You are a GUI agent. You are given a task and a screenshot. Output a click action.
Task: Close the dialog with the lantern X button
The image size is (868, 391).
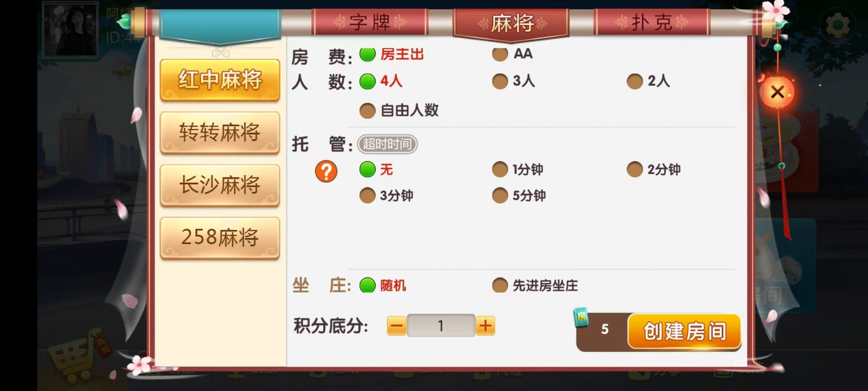pos(777,92)
